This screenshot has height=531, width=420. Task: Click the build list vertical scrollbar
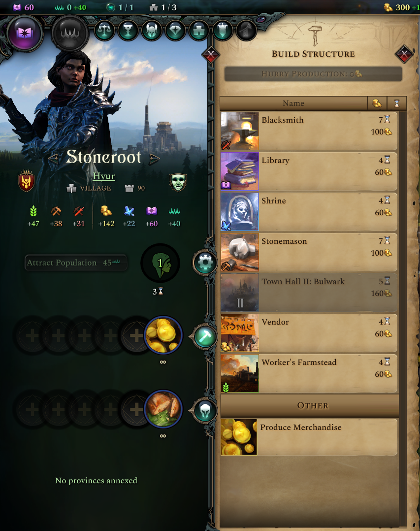tap(402, 318)
